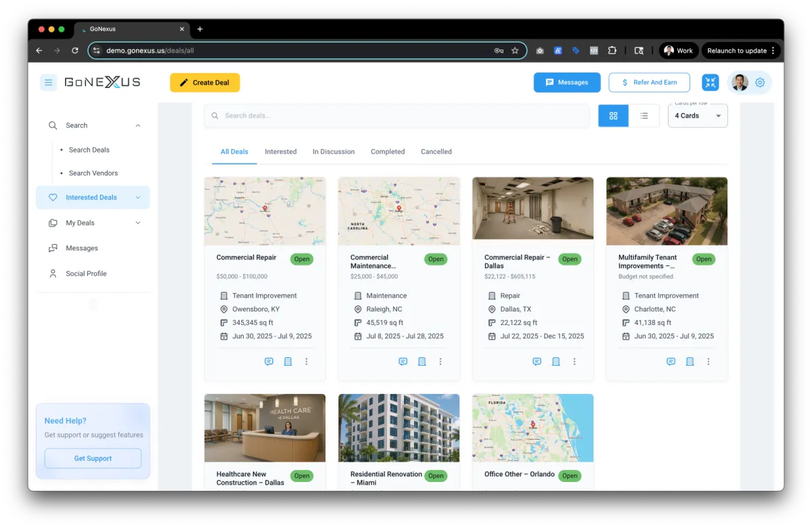Select the All Deals tab
Viewport: 812px width, 528px height.
click(234, 152)
